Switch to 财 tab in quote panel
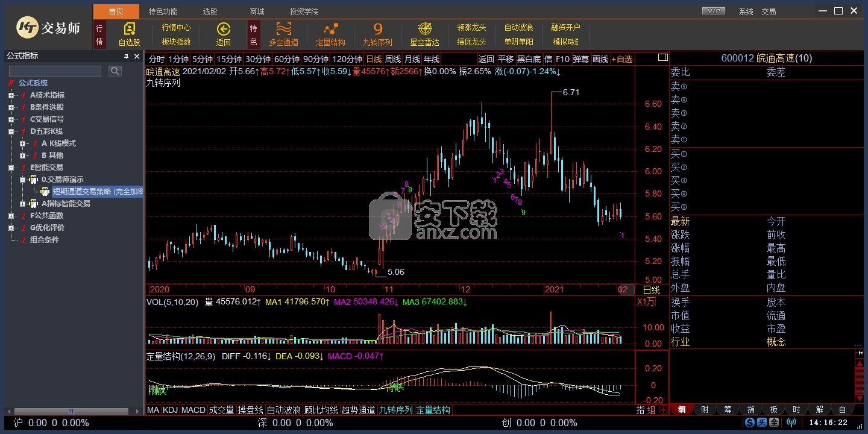Screen dimensions: 868x434 704,410
